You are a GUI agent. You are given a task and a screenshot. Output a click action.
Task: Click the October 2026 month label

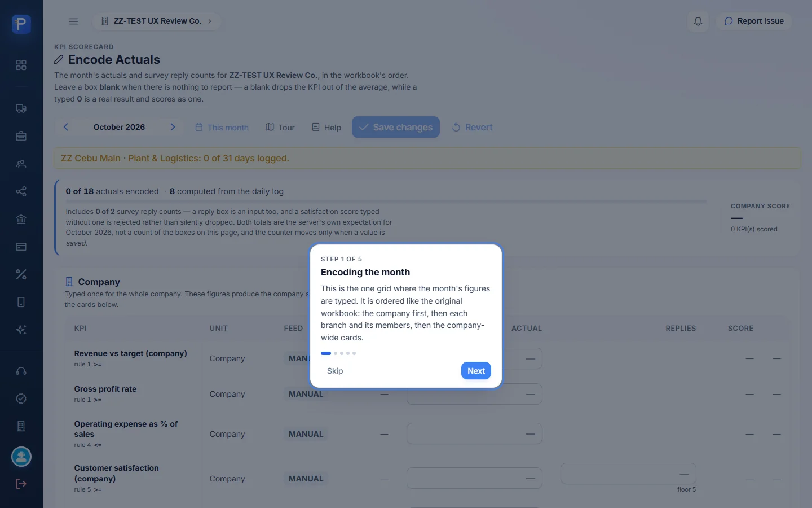[x=119, y=127]
